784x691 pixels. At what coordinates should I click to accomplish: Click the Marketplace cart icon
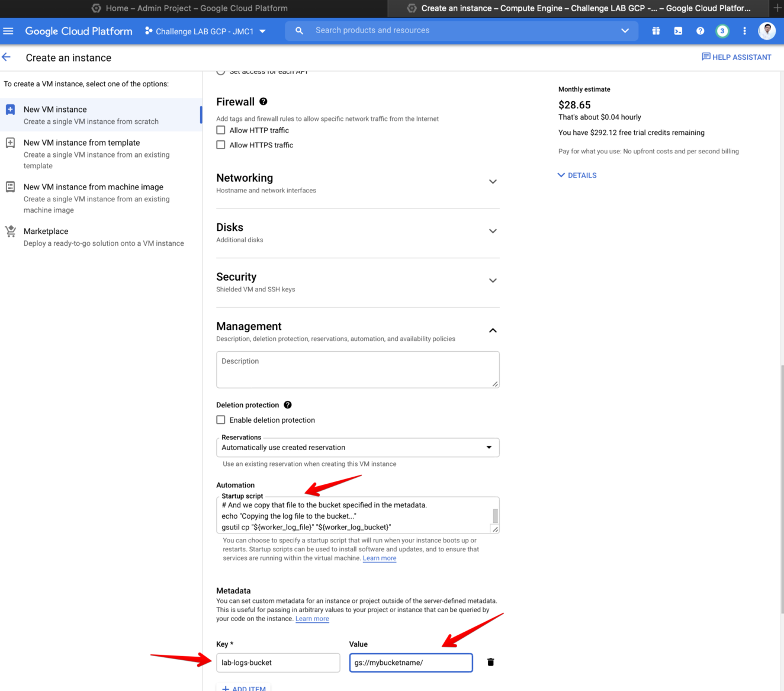point(10,231)
